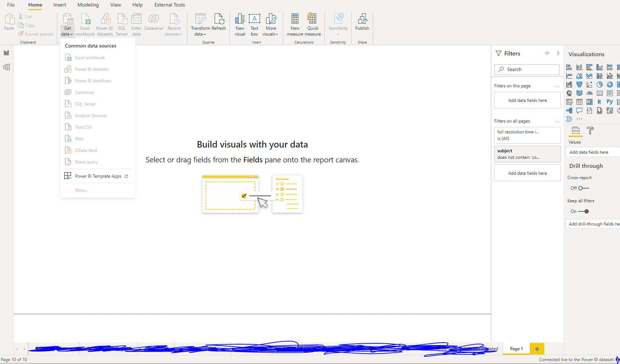
Task: Select the Waterfall chart visual
Action: point(569,84)
